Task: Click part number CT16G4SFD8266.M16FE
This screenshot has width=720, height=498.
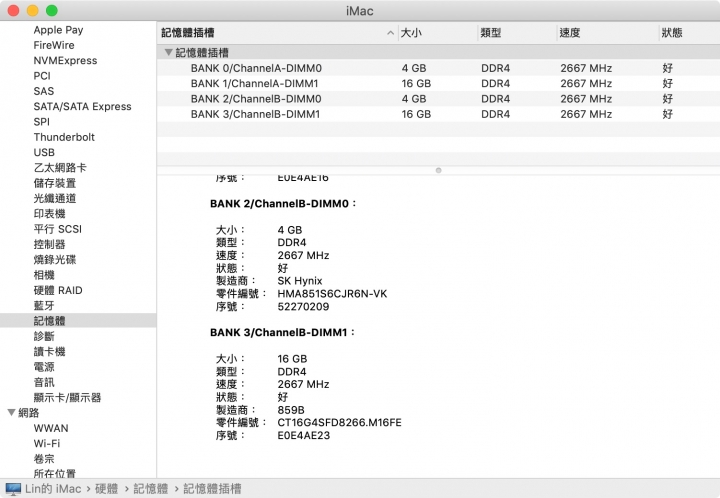Action: pyautogui.click(x=339, y=422)
